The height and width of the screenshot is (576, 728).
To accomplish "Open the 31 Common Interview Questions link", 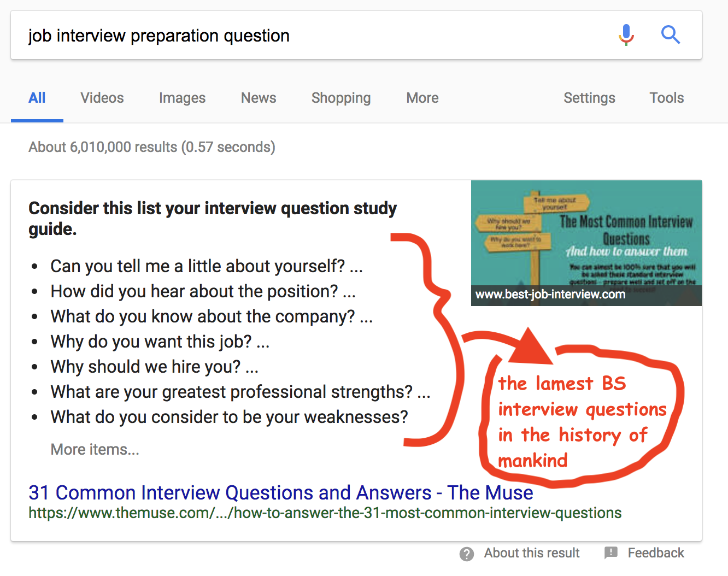I will tap(280, 492).
